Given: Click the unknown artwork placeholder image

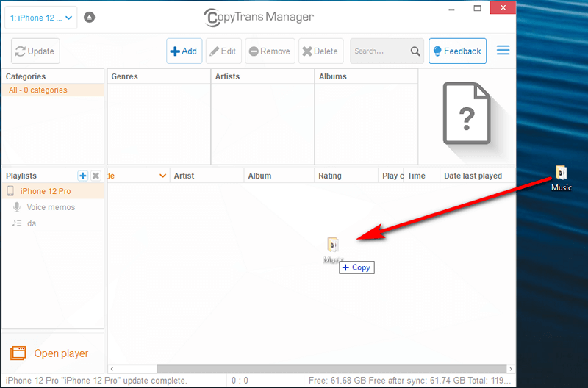Looking at the screenshot, I should coord(467,113).
